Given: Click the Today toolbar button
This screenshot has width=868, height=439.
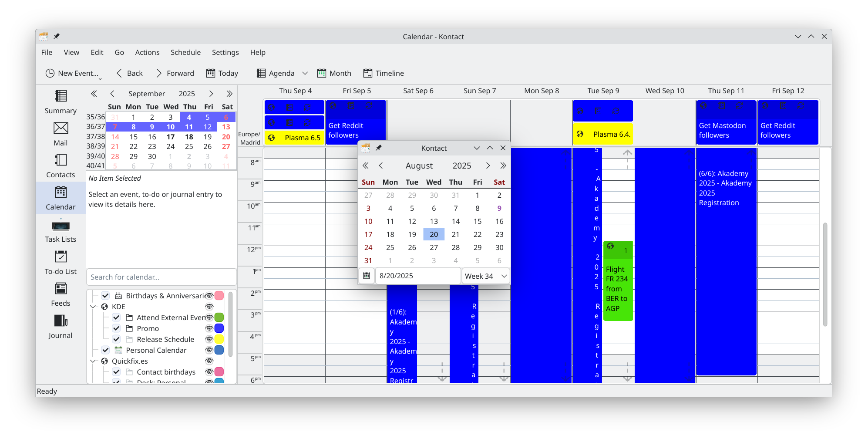Looking at the screenshot, I should coord(222,73).
